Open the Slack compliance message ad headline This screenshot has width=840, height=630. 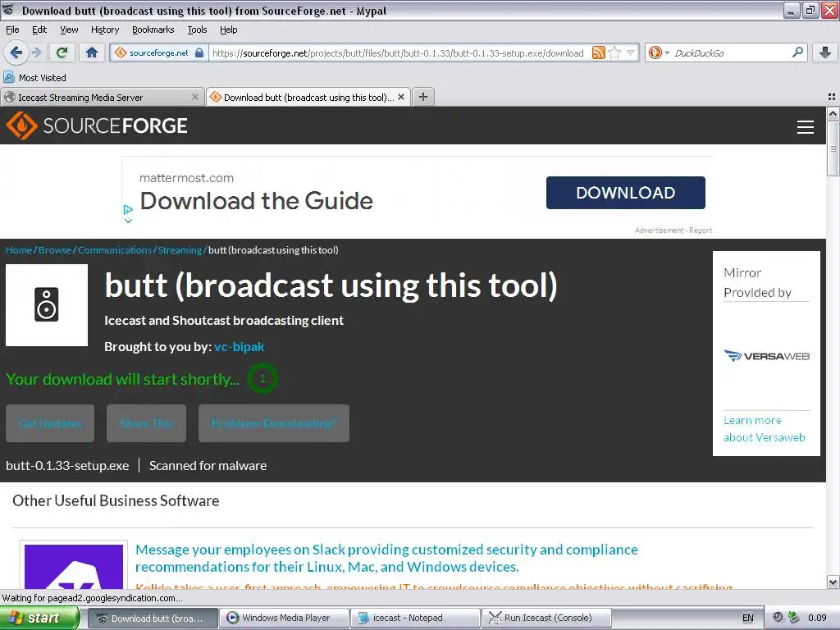click(387, 558)
